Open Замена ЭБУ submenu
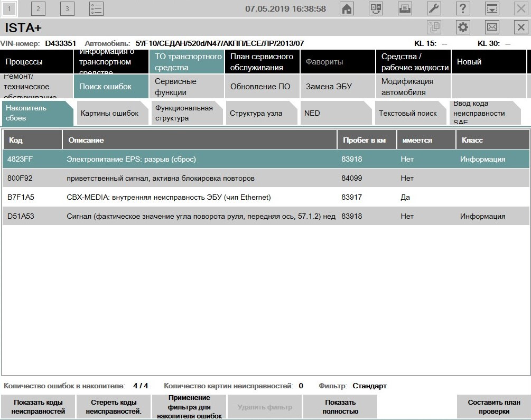The image size is (531, 420). coord(338,86)
